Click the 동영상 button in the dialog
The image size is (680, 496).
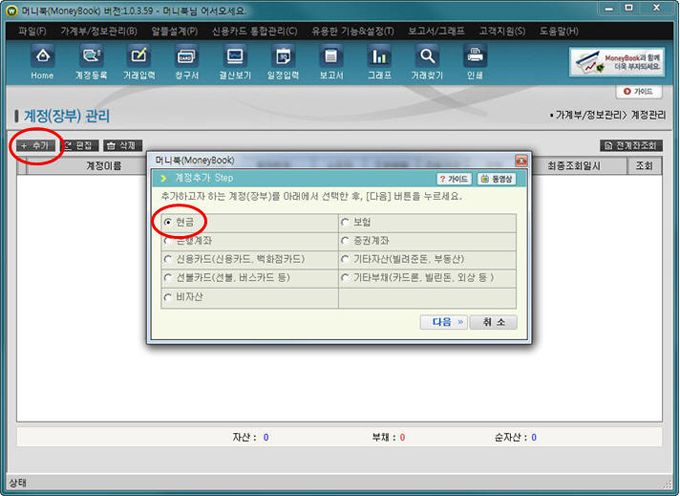click(496, 179)
